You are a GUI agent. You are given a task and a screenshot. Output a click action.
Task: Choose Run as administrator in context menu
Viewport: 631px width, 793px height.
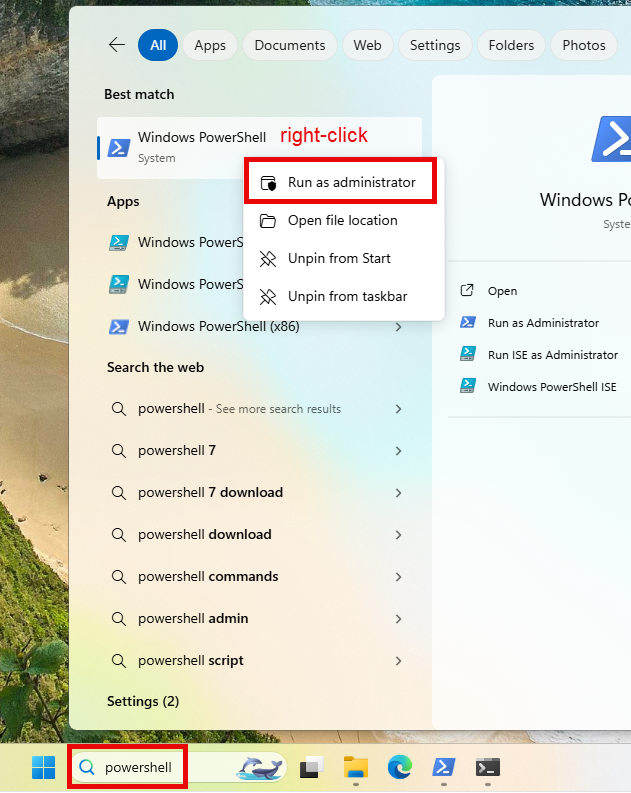(x=343, y=183)
